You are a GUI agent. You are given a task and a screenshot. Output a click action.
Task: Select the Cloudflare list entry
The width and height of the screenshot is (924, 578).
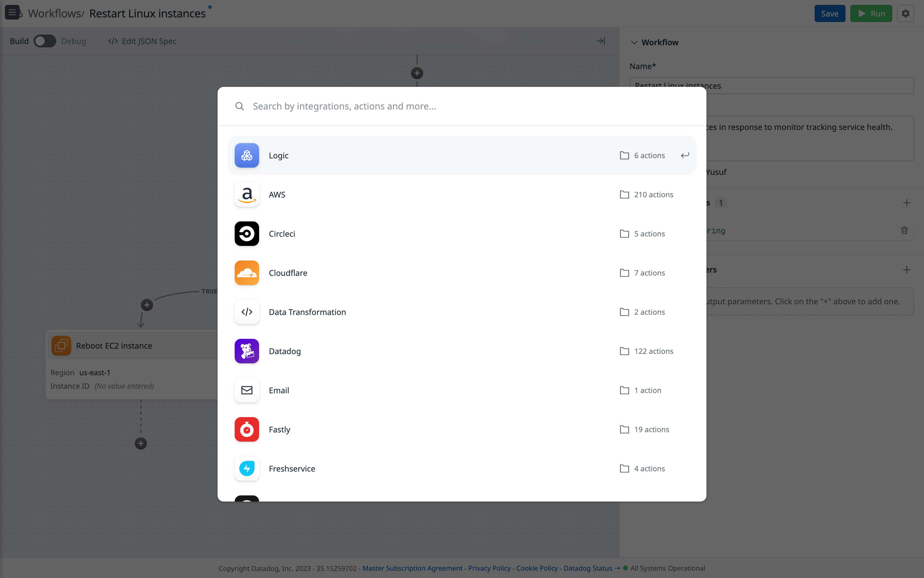(462, 273)
